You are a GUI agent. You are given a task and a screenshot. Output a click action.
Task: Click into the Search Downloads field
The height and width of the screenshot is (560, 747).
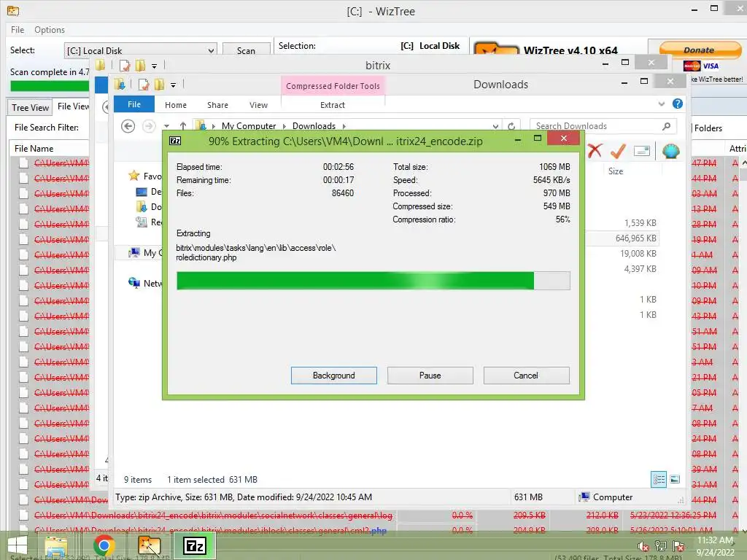[595, 125]
